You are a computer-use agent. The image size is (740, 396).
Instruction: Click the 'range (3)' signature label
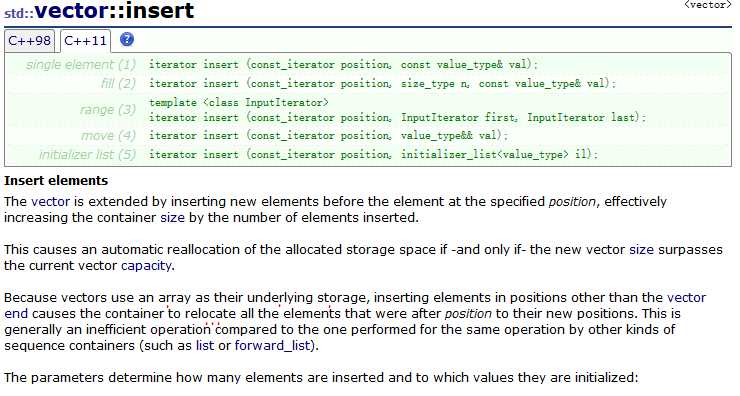[108, 110]
